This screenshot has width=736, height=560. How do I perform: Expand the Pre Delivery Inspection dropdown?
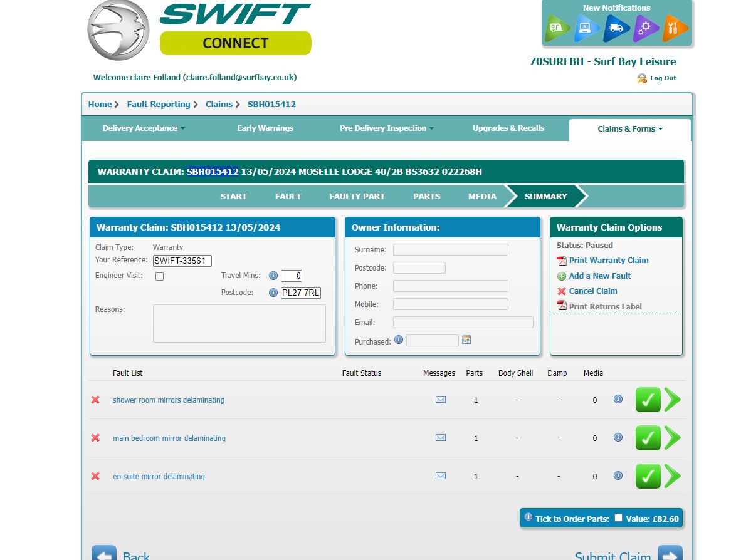point(386,128)
